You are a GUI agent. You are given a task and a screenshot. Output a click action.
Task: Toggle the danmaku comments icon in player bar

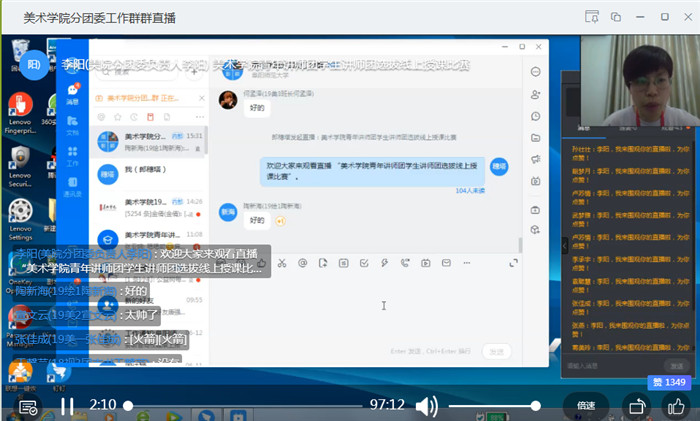point(29,406)
